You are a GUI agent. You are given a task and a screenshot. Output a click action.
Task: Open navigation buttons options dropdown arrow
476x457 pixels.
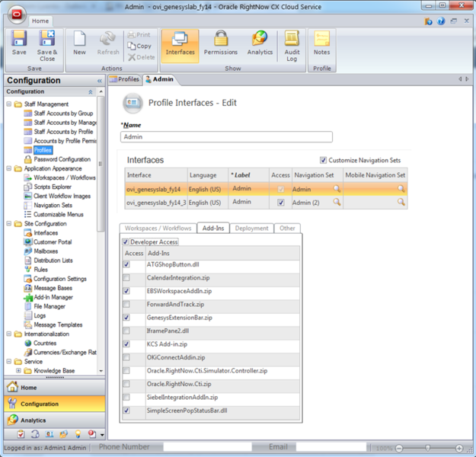pyautogui.click(x=102, y=435)
